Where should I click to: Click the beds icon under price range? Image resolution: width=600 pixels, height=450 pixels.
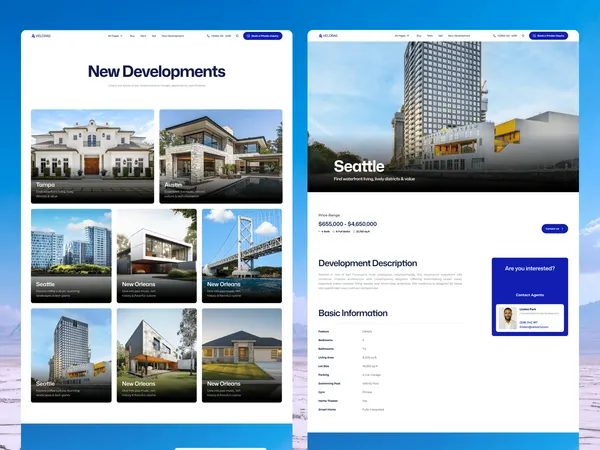(320, 232)
